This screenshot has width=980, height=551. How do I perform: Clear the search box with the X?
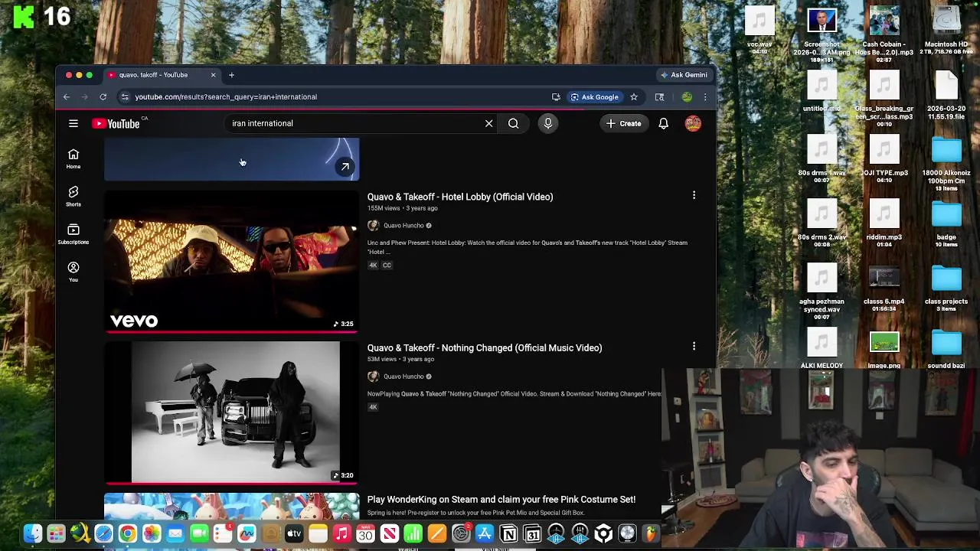(488, 123)
